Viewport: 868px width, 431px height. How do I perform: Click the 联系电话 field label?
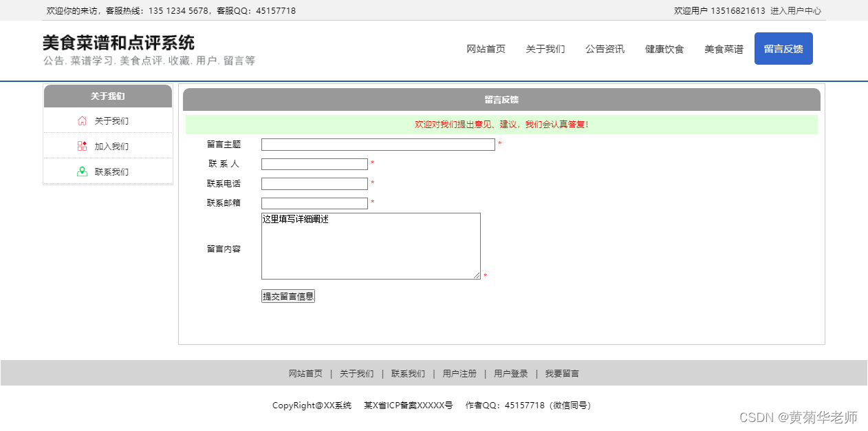[224, 184]
